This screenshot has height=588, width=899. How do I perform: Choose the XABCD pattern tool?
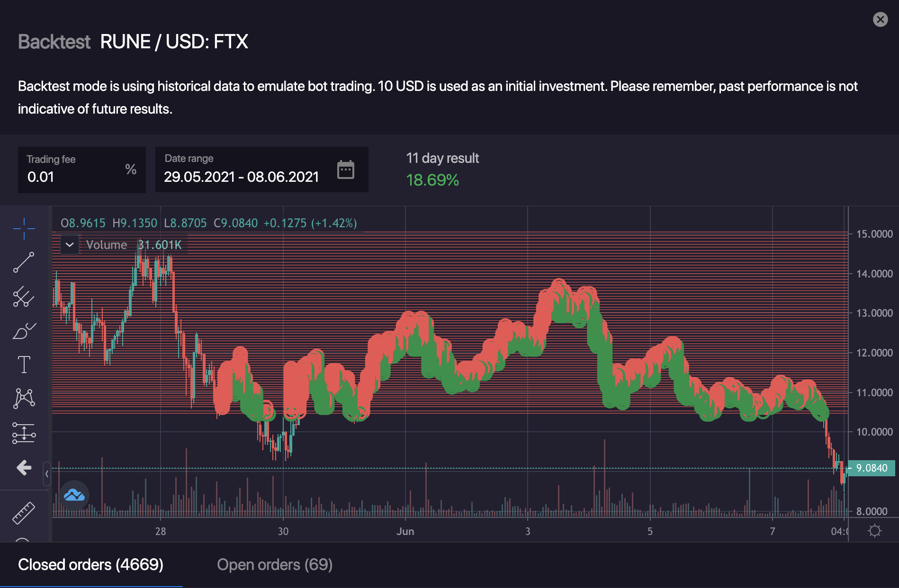tap(24, 398)
